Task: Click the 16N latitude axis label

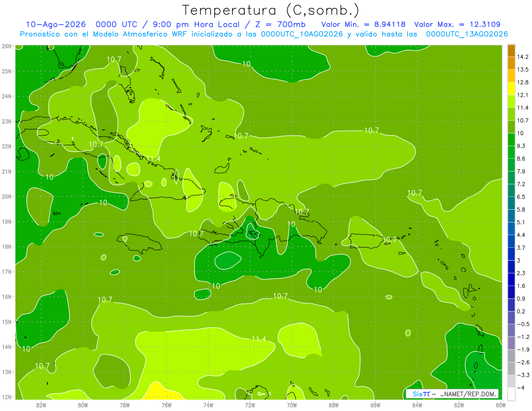Action: tap(7, 297)
